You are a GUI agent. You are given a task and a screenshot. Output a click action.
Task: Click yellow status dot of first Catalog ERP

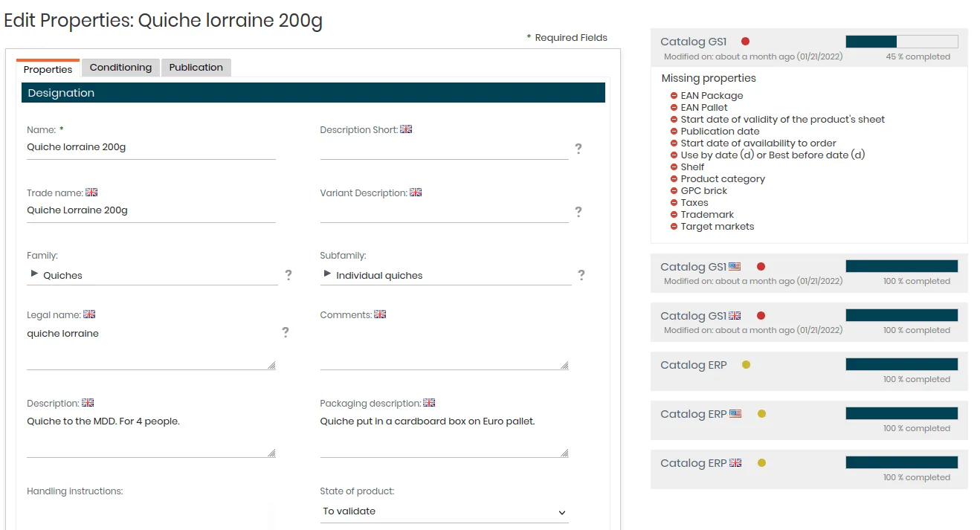coord(747,364)
